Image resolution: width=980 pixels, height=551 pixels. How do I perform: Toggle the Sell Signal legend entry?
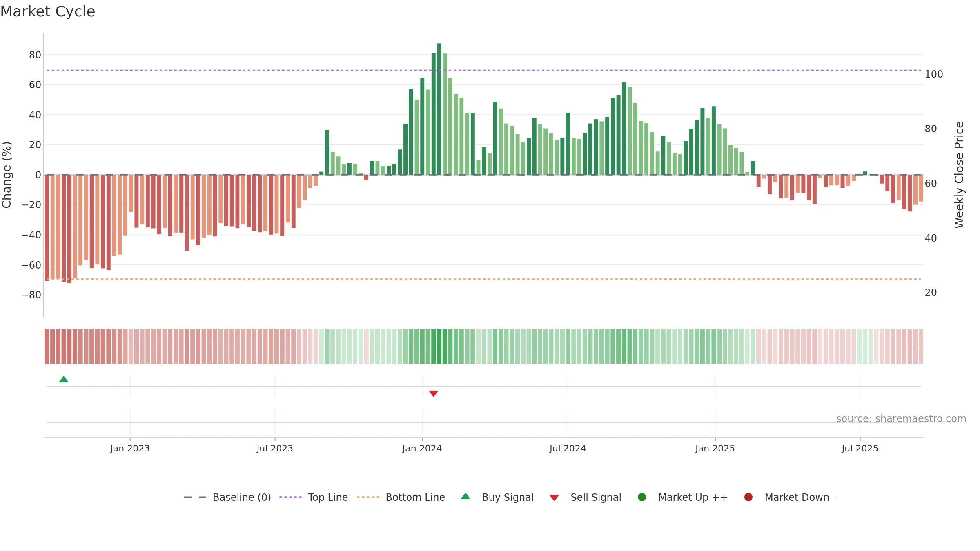tap(585, 497)
